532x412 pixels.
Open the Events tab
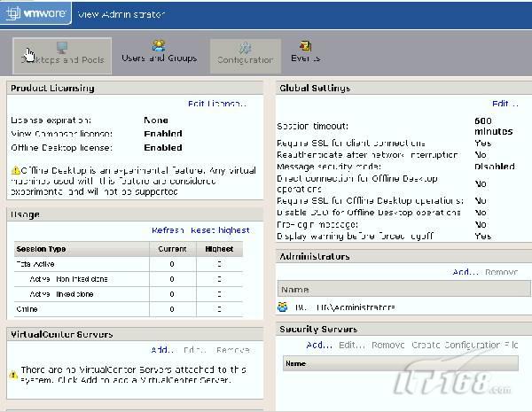pyautogui.click(x=305, y=52)
